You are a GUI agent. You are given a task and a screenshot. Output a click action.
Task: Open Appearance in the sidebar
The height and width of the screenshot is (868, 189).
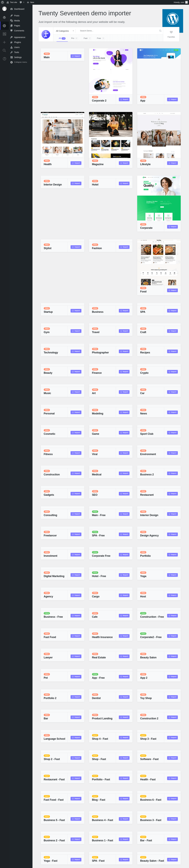pyautogui.click(x=20, y=37)
